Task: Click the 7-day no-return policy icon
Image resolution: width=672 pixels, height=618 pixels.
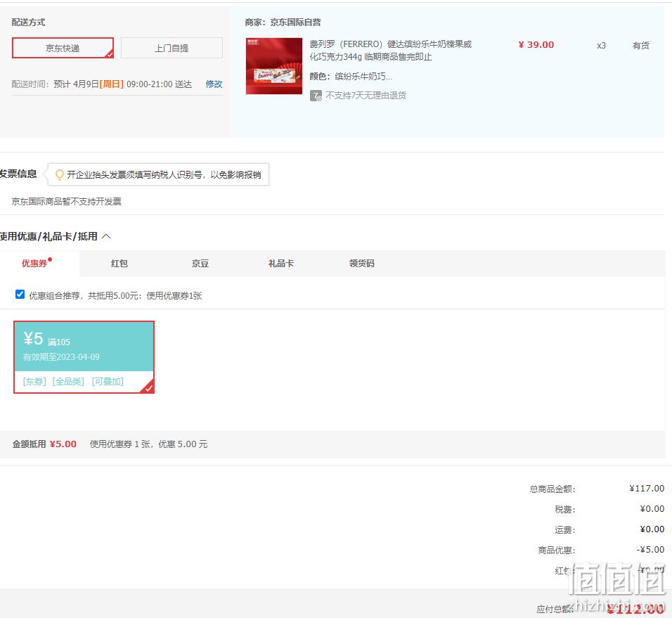Action: click(316, 96)
